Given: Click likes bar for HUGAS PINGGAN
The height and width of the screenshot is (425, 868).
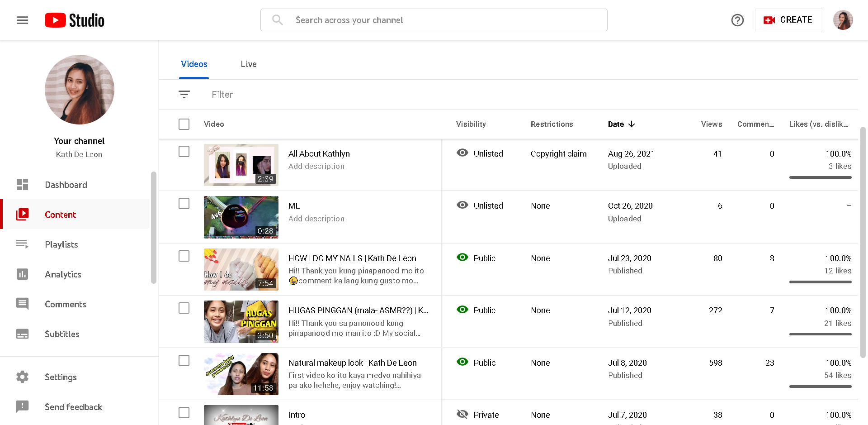Looking at the screenshot, I should [821, 334].
